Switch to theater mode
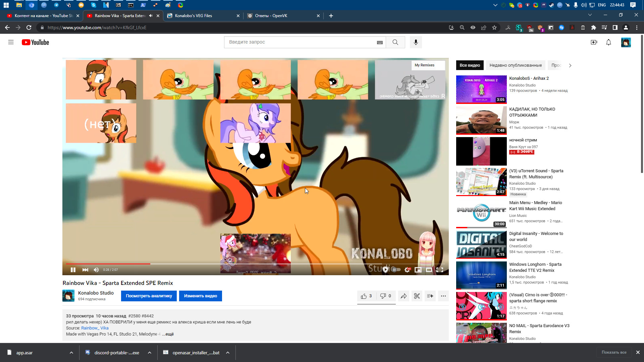Screen dimensions: 644x362 [429, 270]
